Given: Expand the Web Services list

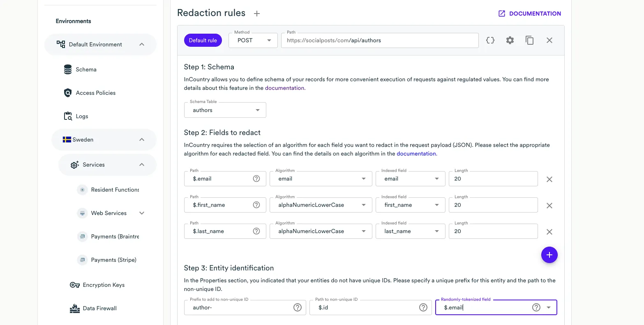Looking at the screenshot, I should tap(141, 213).
